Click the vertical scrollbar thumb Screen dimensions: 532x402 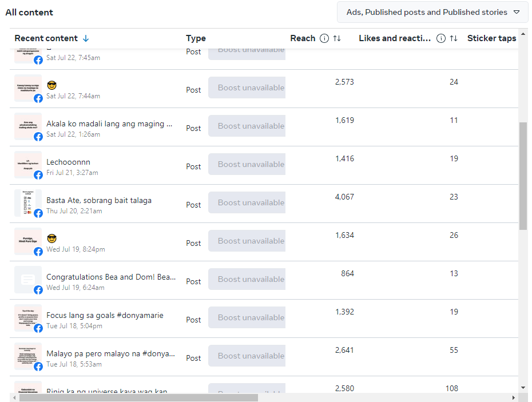click(x=523, y=174)
